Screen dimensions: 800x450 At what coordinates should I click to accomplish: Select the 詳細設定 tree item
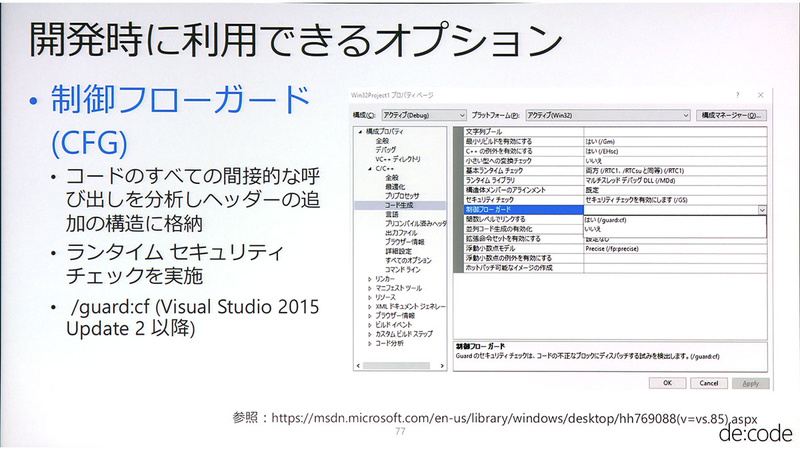coord(398,251)
